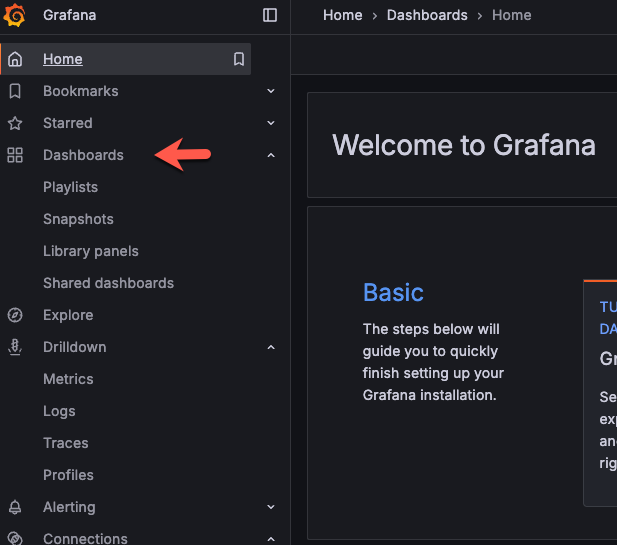This screenshot has height=545, width=617.
Task: Open the Starred menu item
Action: [68, 123]
